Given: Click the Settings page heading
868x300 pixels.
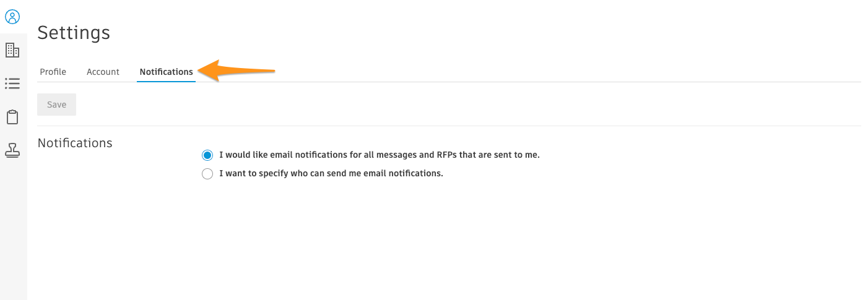Looking at the screenshot, I should point(74,33).
